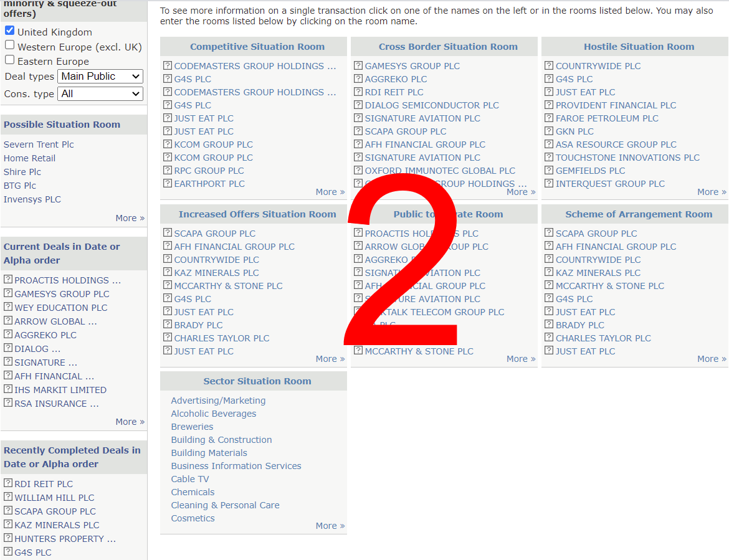The image size is (729, 560).
Task: Select the Cable TV sector
Action: [189, 478]
